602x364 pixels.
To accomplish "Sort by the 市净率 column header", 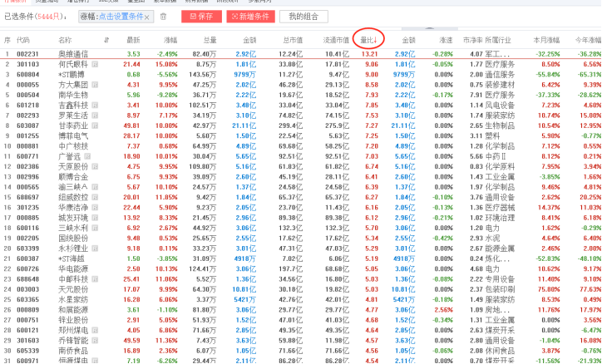I will (x=472, y=40).
